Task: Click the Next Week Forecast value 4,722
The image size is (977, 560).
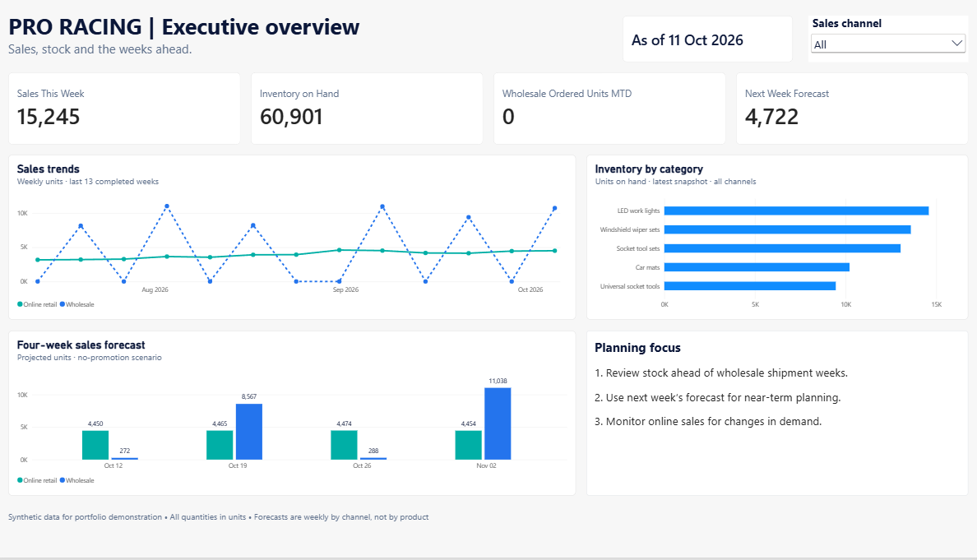Action: point(771,117)
